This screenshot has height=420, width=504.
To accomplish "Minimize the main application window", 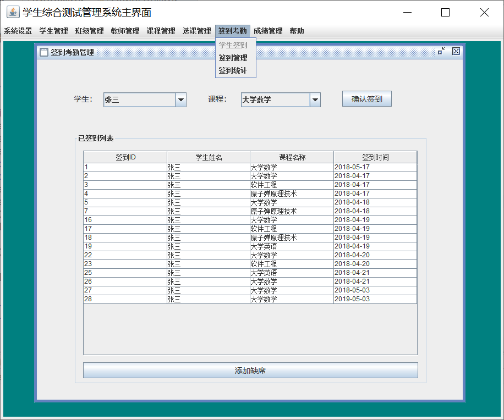I will (407, 13).
